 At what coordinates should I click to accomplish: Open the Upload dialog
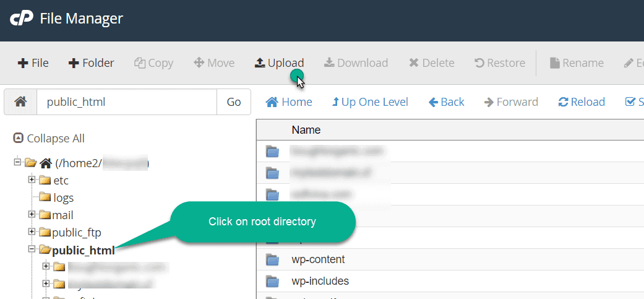(279, 63)
